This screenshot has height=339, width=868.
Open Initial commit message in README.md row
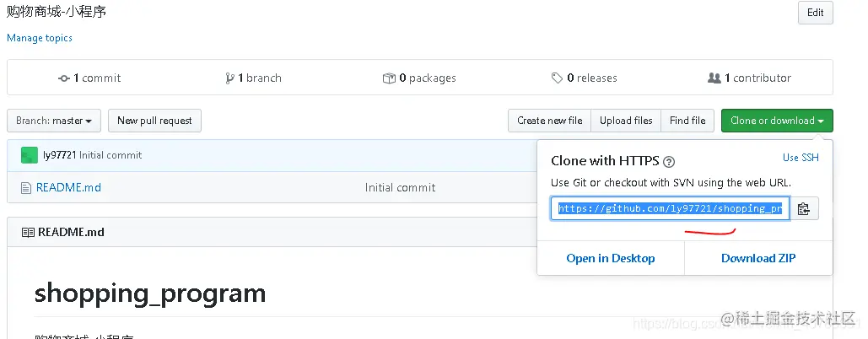tap(400, 188)
